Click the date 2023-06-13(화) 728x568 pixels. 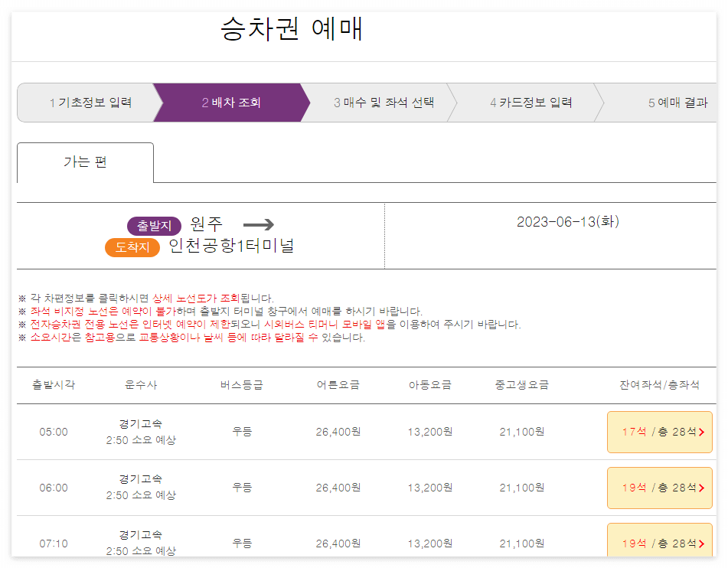pos(568,221)
